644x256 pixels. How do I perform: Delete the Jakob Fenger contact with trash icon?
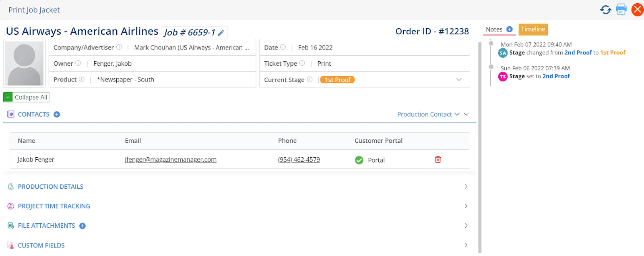click(438, 160)
